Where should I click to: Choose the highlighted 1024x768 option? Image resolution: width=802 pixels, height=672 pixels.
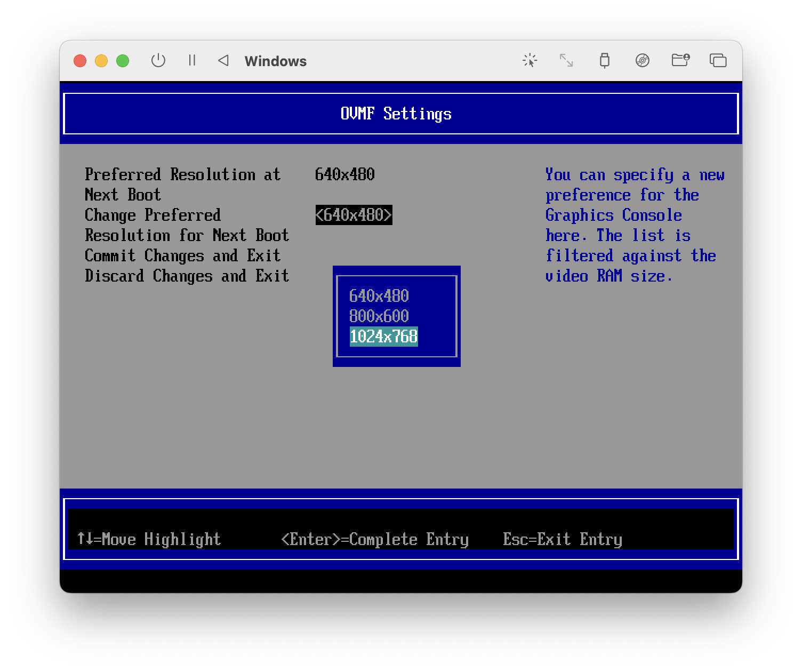(x=383, y=337)
